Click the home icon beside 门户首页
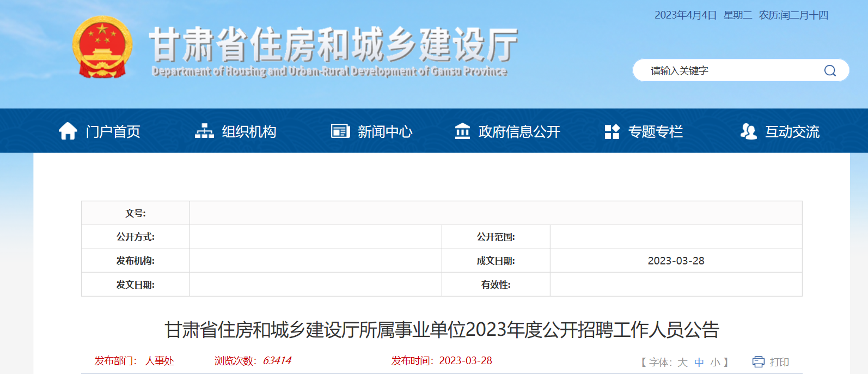The width and height of the screenshot is (868, 374). click(68, 131)
